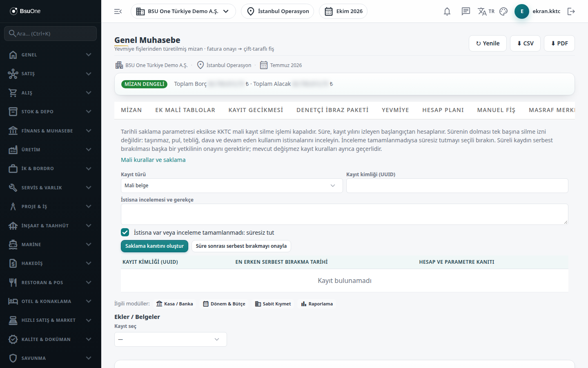Open Satış section icon
588x368 pixels.
point(13,74)
